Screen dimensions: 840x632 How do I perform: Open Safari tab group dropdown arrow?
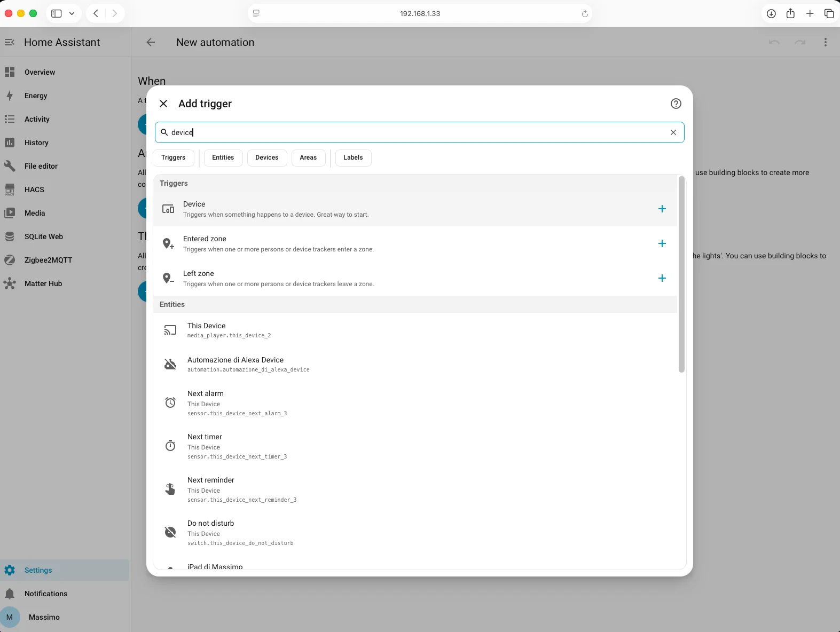pos(72,13)
